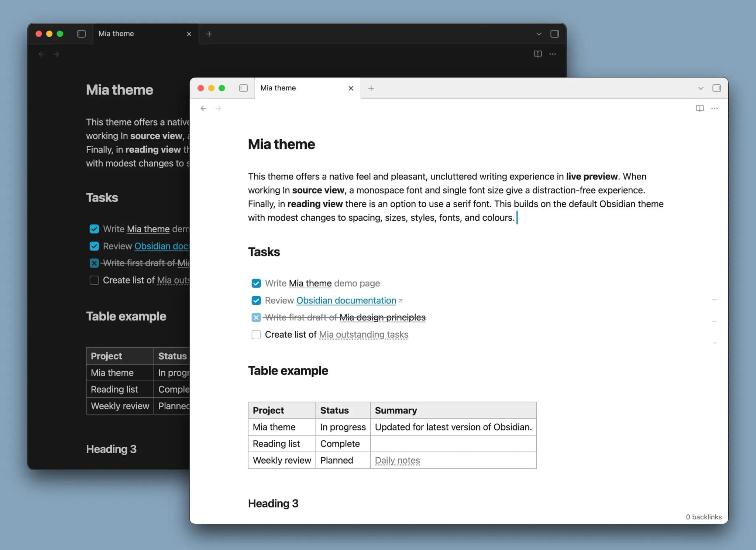This screenshot has width=756, height=550.
Task: Click 'Heading 3' in dark window
Action: 111,449
